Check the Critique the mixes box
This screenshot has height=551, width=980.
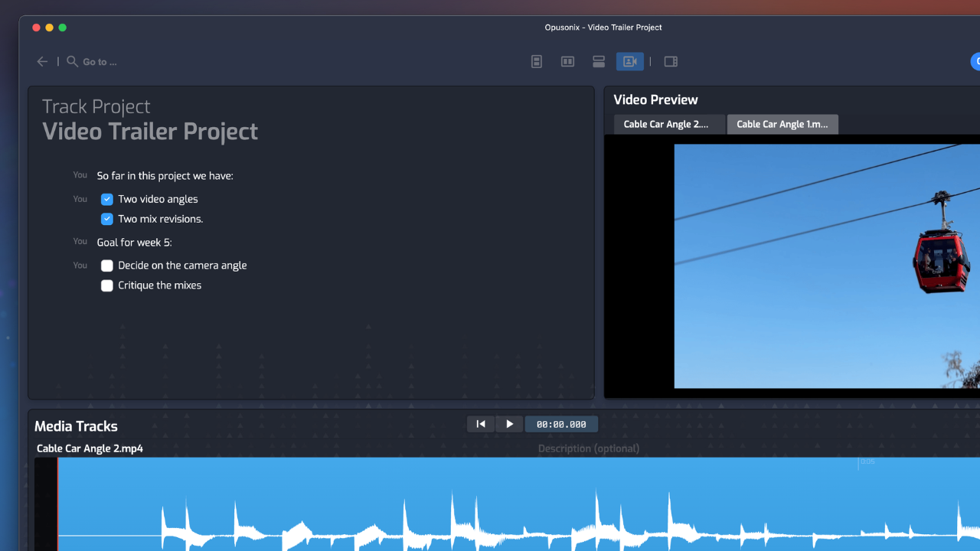pyautogui.click(x=107, y=286)
